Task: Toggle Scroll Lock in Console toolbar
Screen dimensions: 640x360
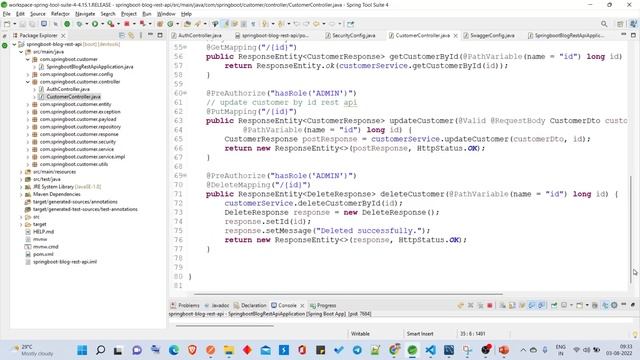Action: [512, 305]
